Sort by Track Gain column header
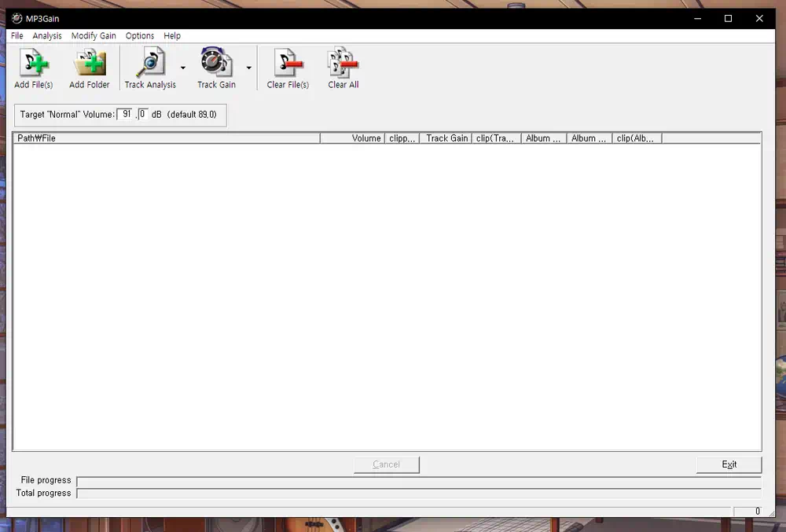The height and width of the screenshot is (532, 786). (446, 138)
